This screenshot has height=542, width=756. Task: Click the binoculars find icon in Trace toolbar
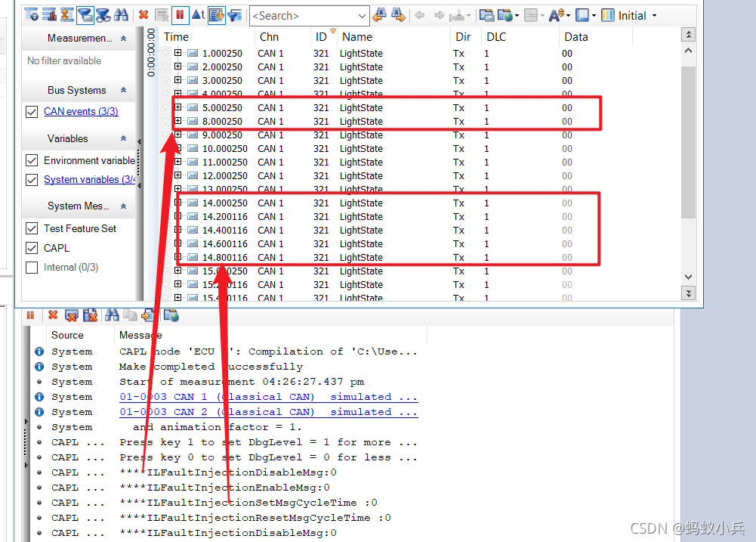click(121, 15)
